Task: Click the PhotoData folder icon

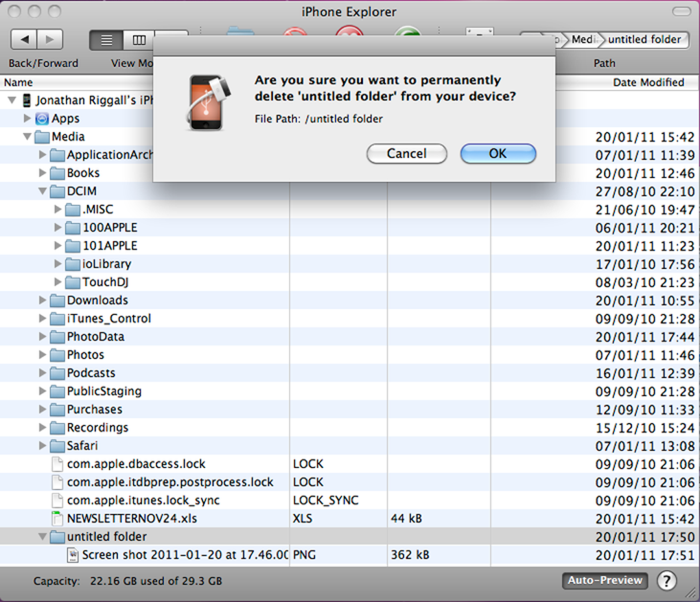Action: tap(57, 337)
